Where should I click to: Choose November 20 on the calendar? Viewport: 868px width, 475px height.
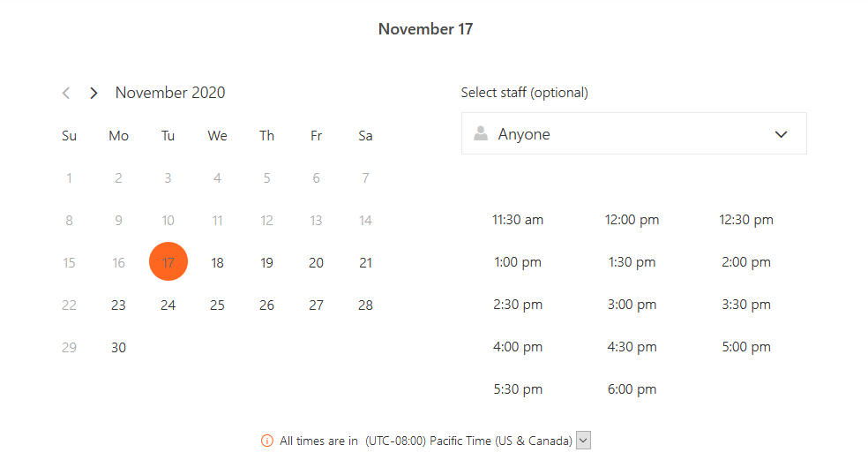(x=316, y=263)
